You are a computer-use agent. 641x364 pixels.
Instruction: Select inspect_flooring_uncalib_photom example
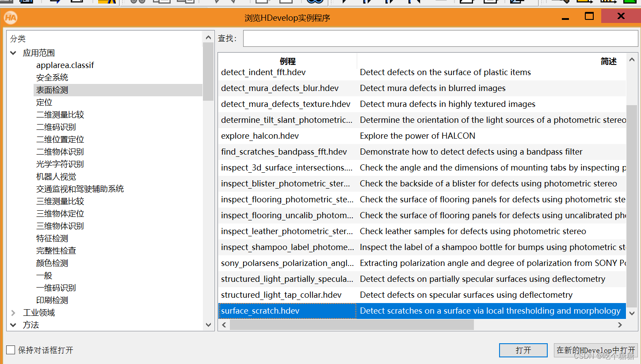tap(287, 216)
